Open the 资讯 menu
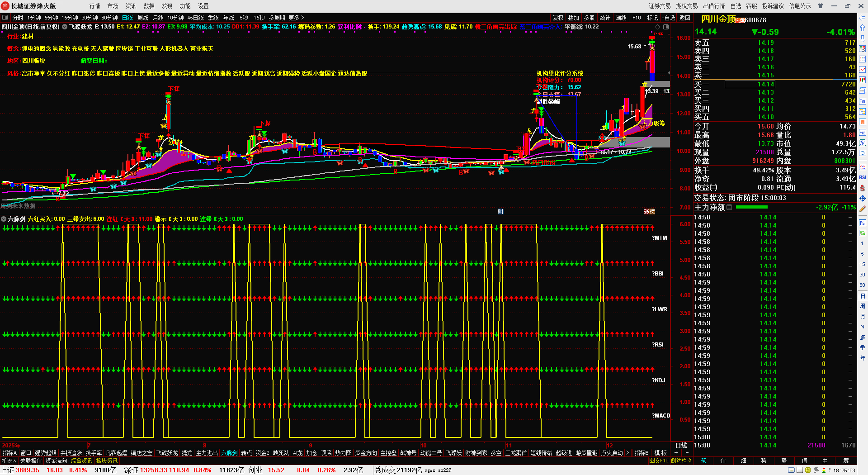This screenshot has height=475, width=868. point(131,6)
